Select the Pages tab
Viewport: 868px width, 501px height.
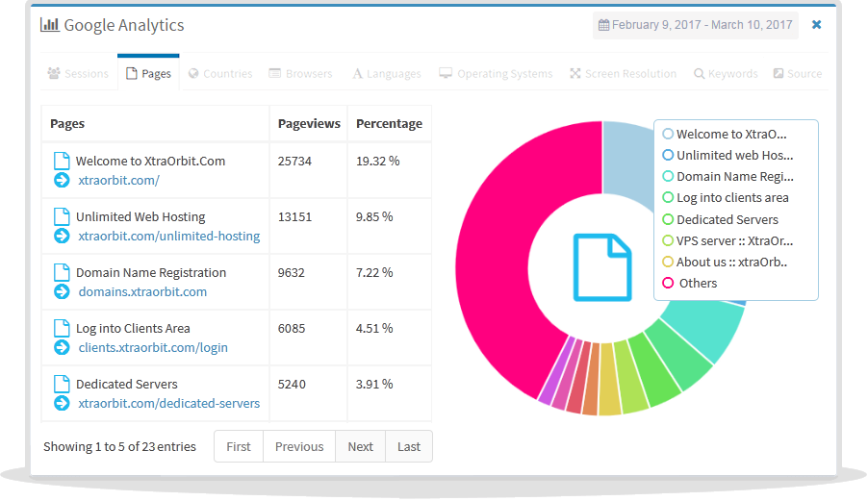click(x=148, y=73)
